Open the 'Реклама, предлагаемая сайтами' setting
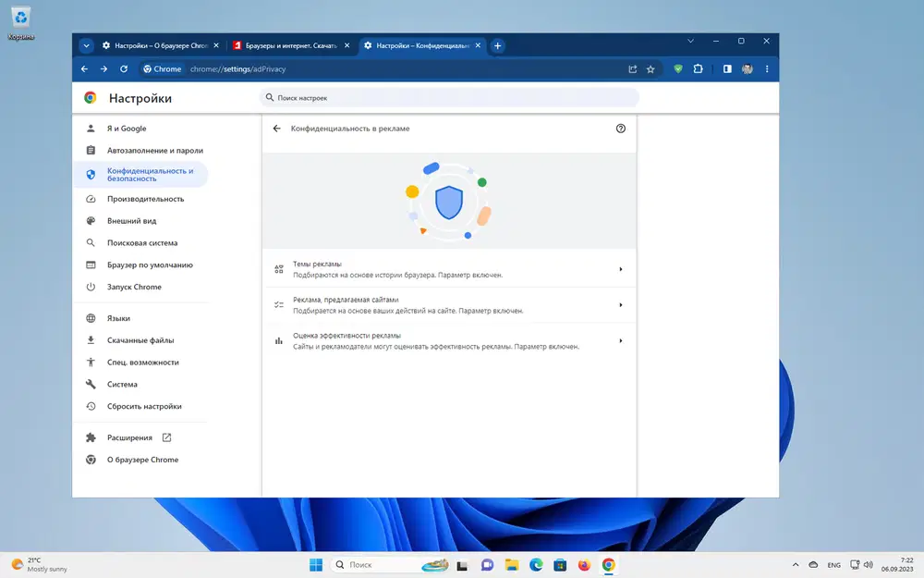The height and width of the screenshot is (578, 924). pyautogui.click(x=449, y=305)
